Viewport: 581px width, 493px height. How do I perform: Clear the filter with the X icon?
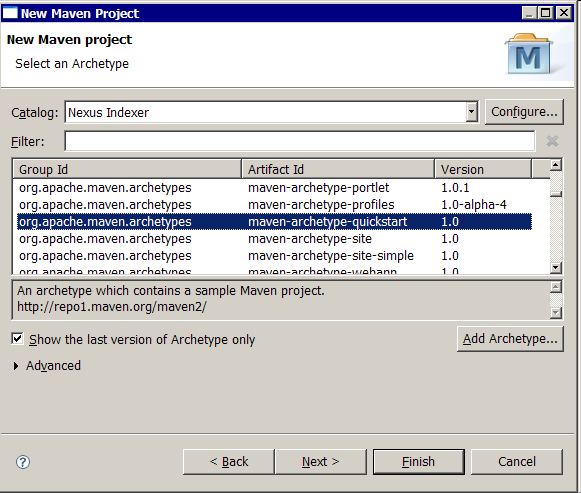pos(552,141)
